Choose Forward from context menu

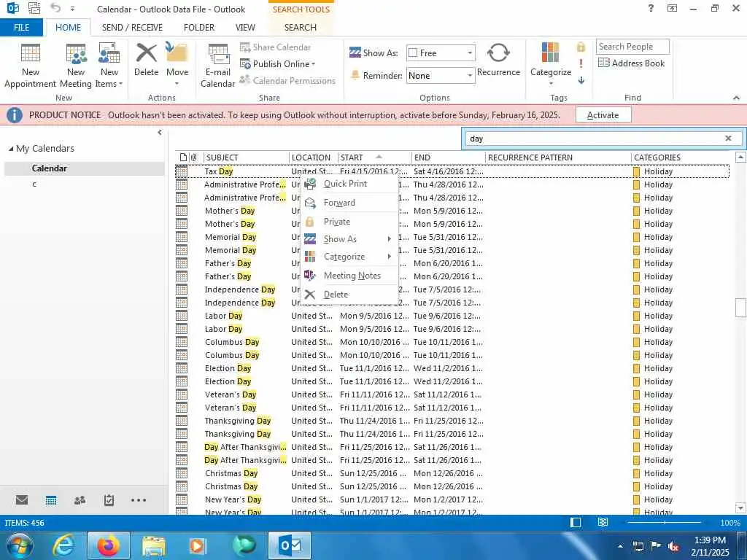(349, 203)
